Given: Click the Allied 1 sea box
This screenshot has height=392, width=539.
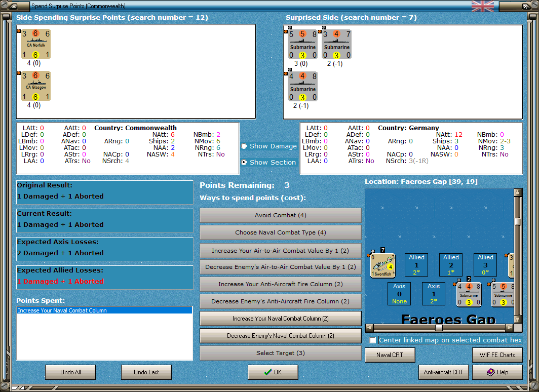Looking at the screenshot, I should (416, 265).
